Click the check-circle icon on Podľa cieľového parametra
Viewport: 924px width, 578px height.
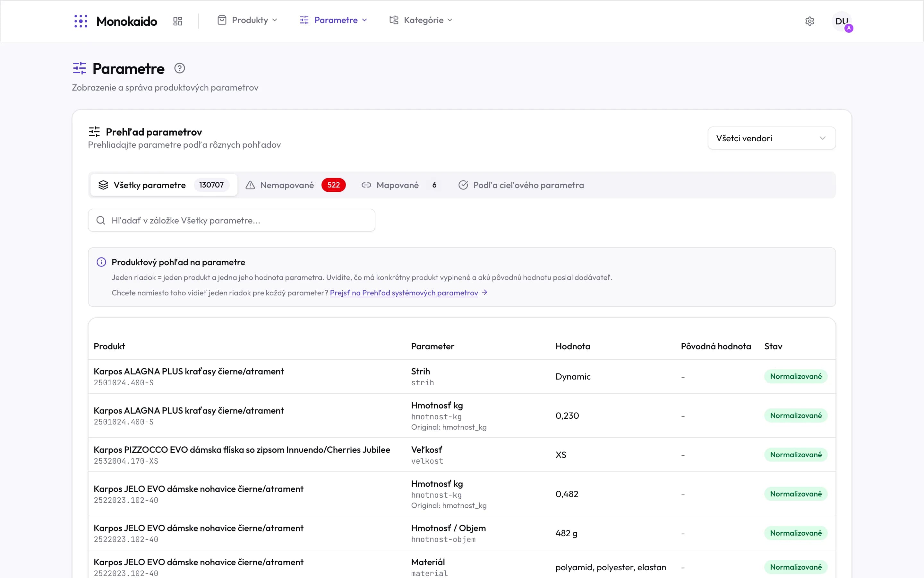pyautogui.click(x=463, y=185)
